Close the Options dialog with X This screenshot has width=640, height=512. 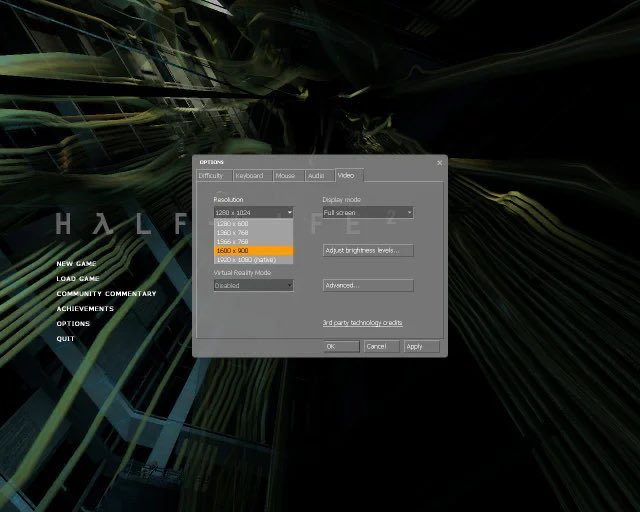pyautogui.click(x=440, y=163)
